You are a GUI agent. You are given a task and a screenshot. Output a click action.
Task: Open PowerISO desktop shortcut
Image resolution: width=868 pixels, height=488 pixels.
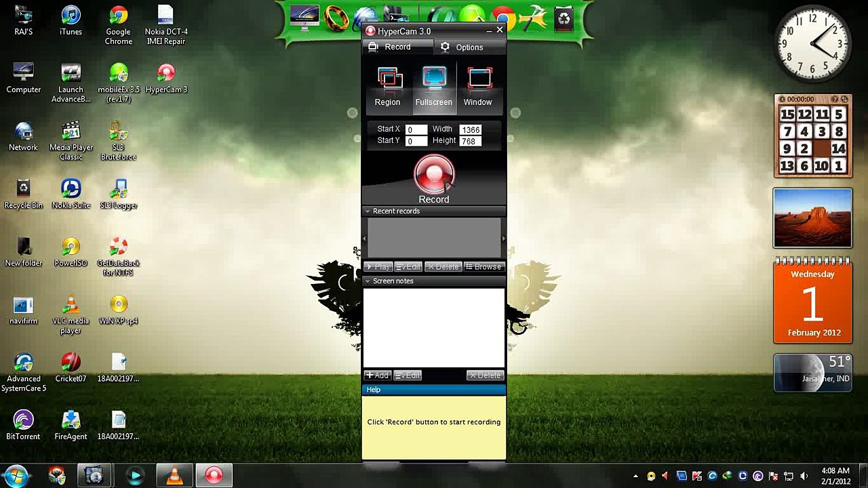click(x=71, y=251)
